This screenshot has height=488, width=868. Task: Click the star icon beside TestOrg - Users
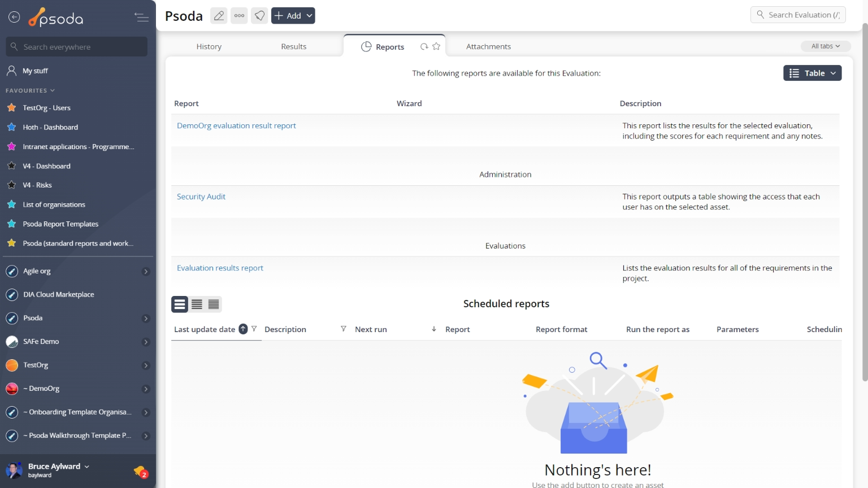11,107
